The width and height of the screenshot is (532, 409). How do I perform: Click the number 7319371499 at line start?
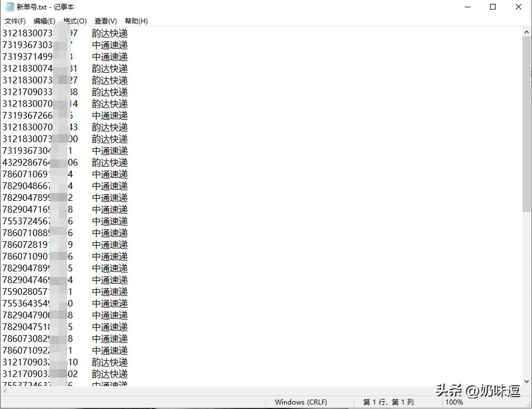pyautogui.click(x=27, y=57)
